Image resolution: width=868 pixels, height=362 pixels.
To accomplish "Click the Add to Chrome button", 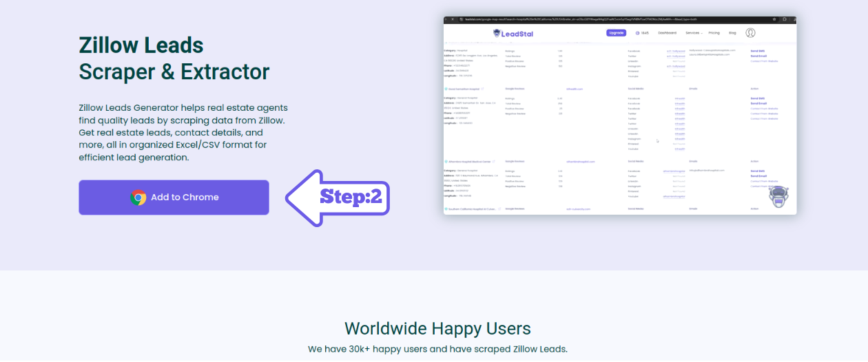I will click(x=174, y=198).
